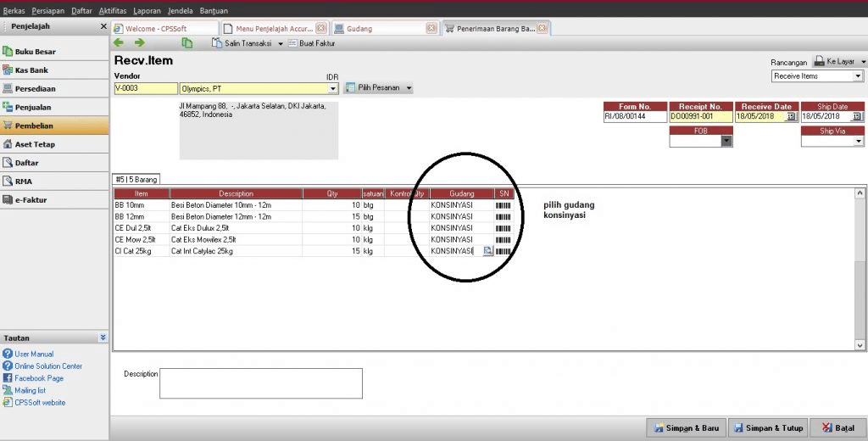Click the Gudang lookup icon in last row
Viewport: 868px width, 441px height.
[x=487, y=252]
